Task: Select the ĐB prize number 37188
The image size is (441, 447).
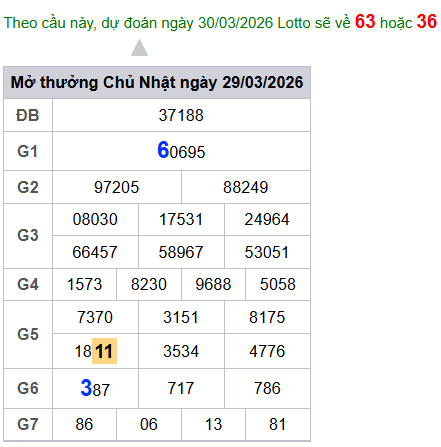Action: coord(181,116)
